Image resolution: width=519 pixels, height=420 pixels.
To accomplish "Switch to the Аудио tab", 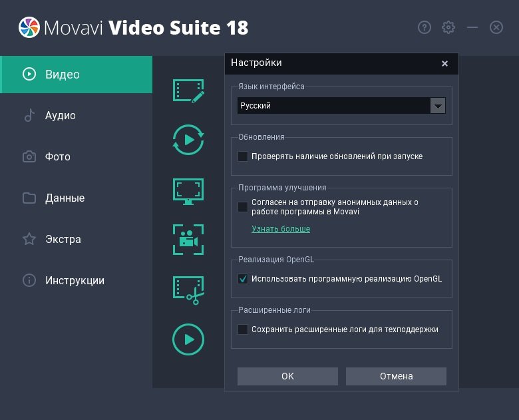I will pyautogui.click(x=60, y=116).
